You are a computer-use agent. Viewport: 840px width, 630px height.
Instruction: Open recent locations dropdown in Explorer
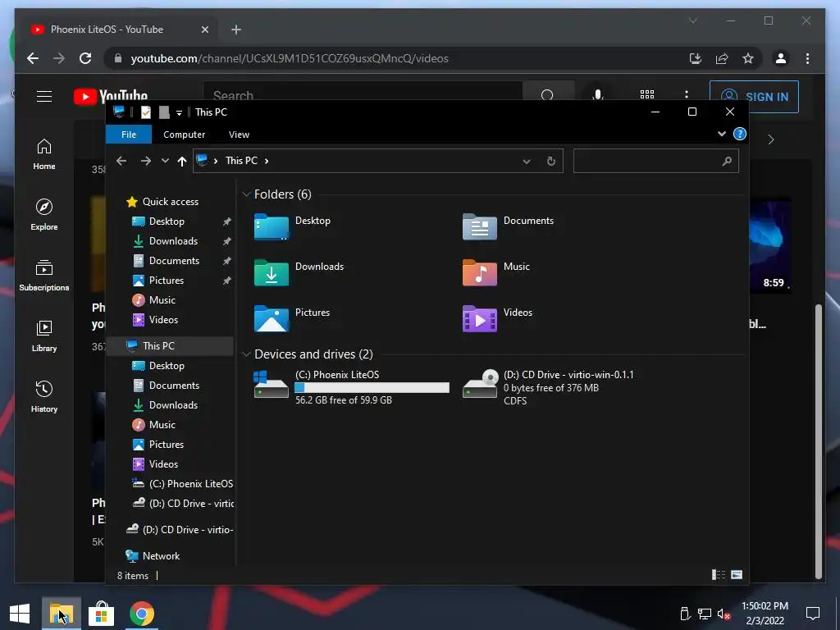click(165, 161)
